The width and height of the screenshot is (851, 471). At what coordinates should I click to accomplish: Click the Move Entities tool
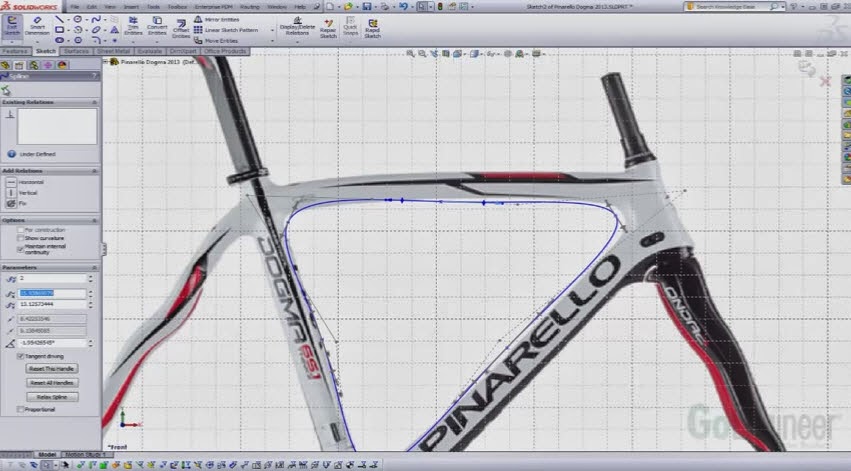[217, 40]
